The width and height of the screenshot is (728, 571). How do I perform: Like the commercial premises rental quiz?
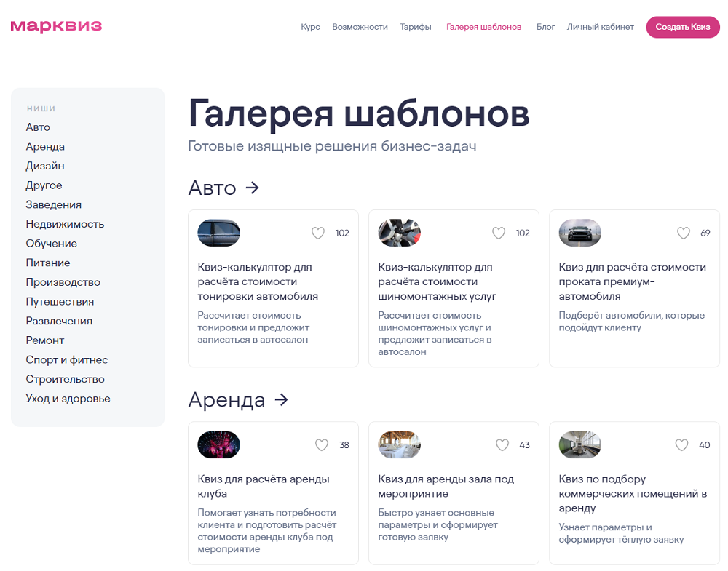pyautogui.click(x=682, y=445)
